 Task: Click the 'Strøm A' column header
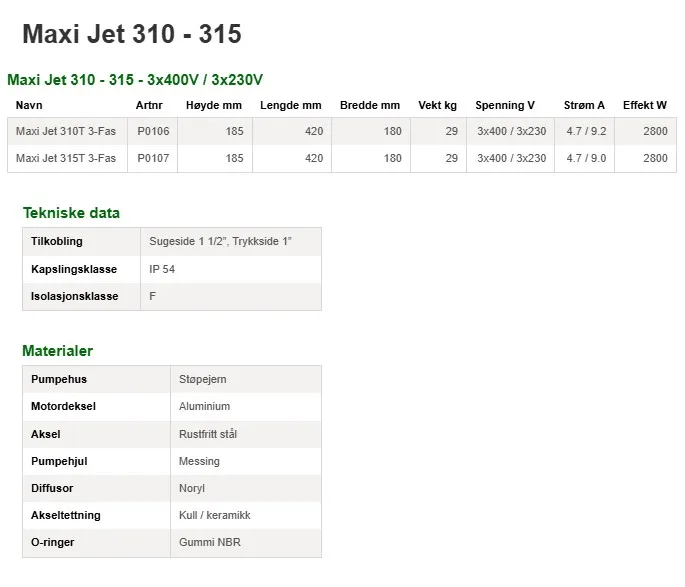click(x=584, y=105)
